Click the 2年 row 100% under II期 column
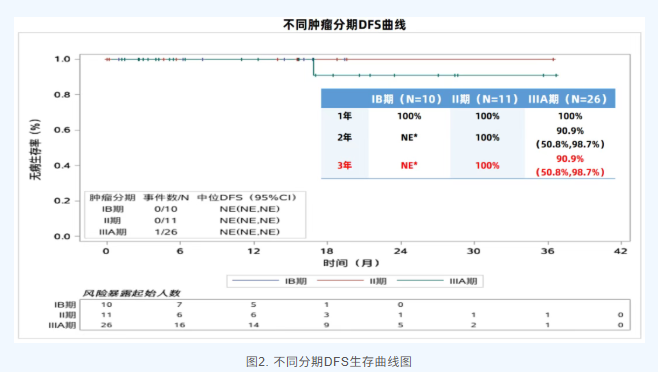This screenshot has height=372, width=658. click(487, 138)
